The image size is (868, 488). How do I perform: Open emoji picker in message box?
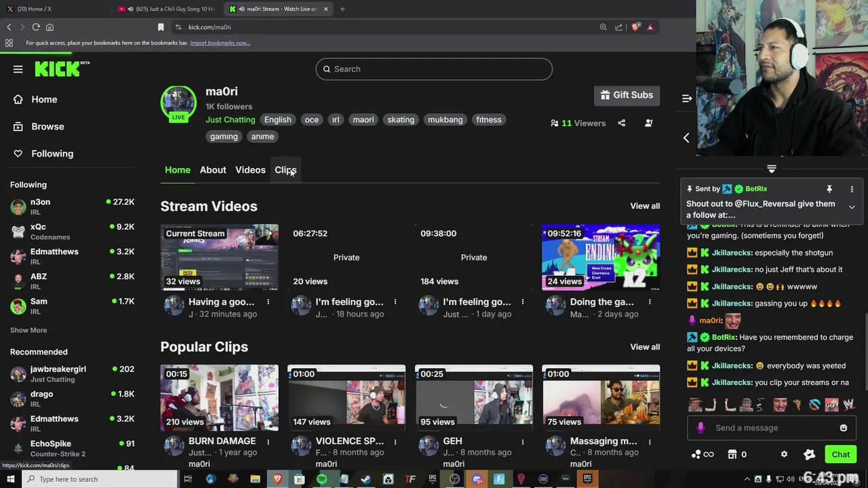[x=844, y=428]
